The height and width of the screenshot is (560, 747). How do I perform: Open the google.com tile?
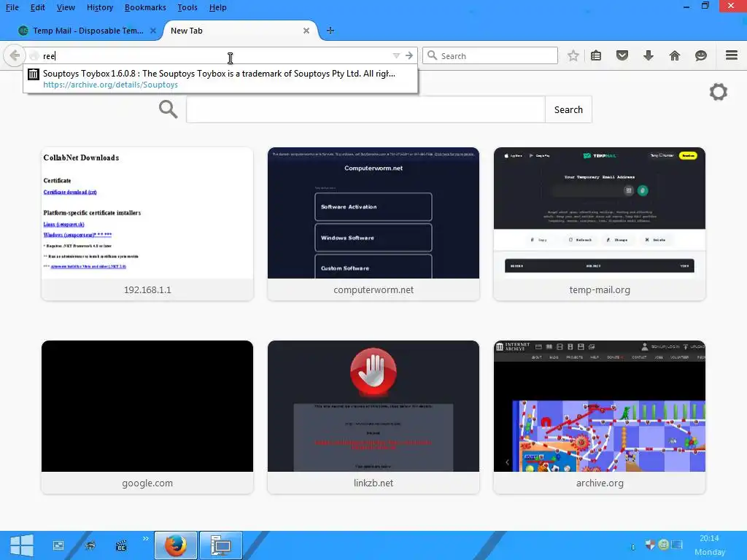click(147, 416)
